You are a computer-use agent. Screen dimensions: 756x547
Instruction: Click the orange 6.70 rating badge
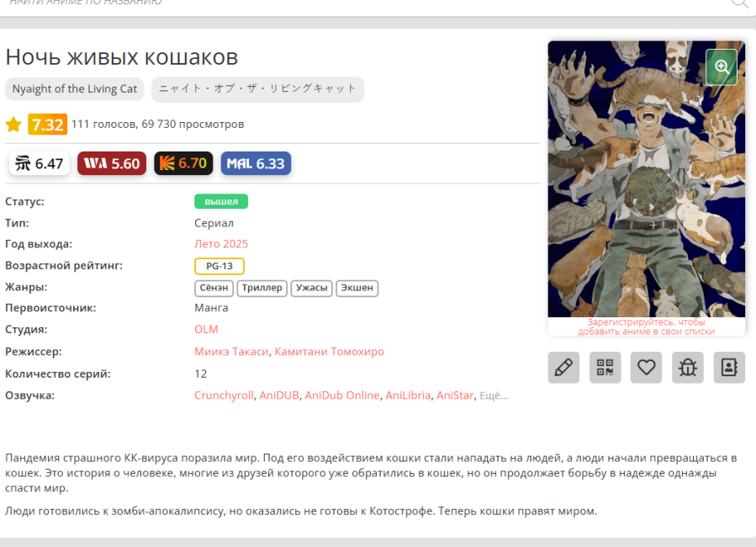(183, 163)
